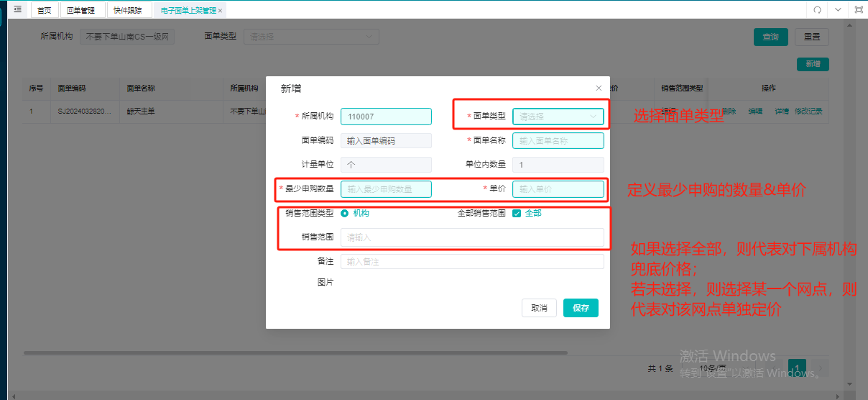The width and height of the screenshot is (868, 400).
Task: Click the 查询 search button
Action: 771,37
